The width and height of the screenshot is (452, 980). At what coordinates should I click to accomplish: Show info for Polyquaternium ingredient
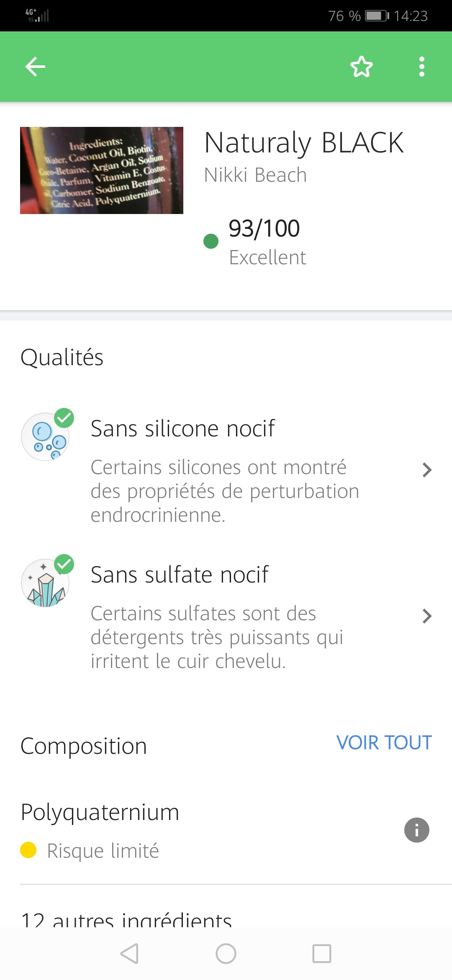point(416,830)
